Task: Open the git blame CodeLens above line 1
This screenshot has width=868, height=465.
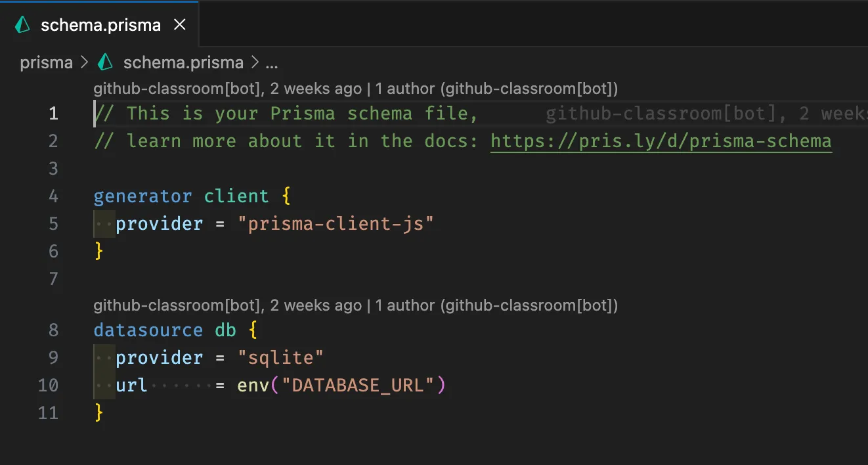Action: click(x=355, y=89)
